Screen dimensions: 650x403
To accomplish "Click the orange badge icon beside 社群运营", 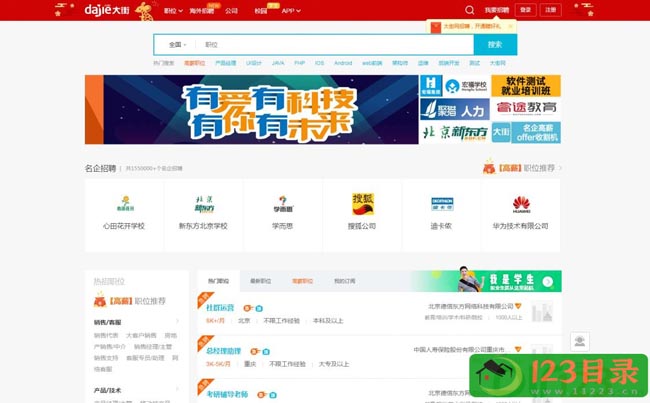I will [x=247, y=308].
